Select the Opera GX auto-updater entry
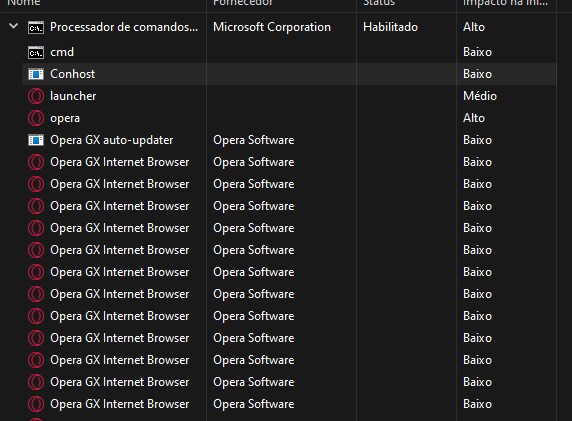The image size is (572, 421). 112,140
